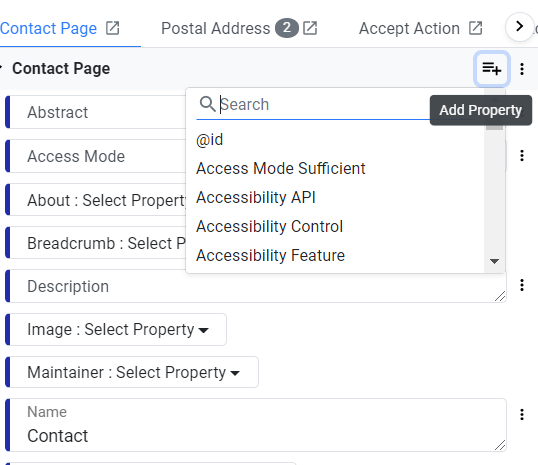Expand Maintainer Select Property dropdown
Viewport: 538px width, 465px height.
click(x=133, y=372)
